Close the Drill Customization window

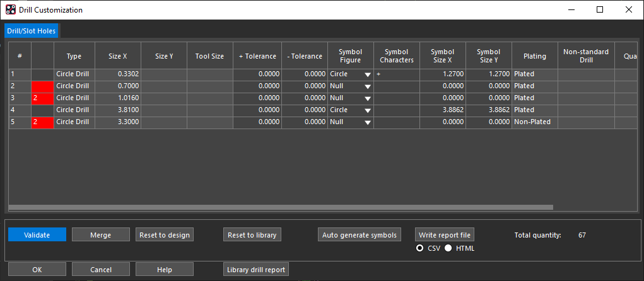coord(628,10)
